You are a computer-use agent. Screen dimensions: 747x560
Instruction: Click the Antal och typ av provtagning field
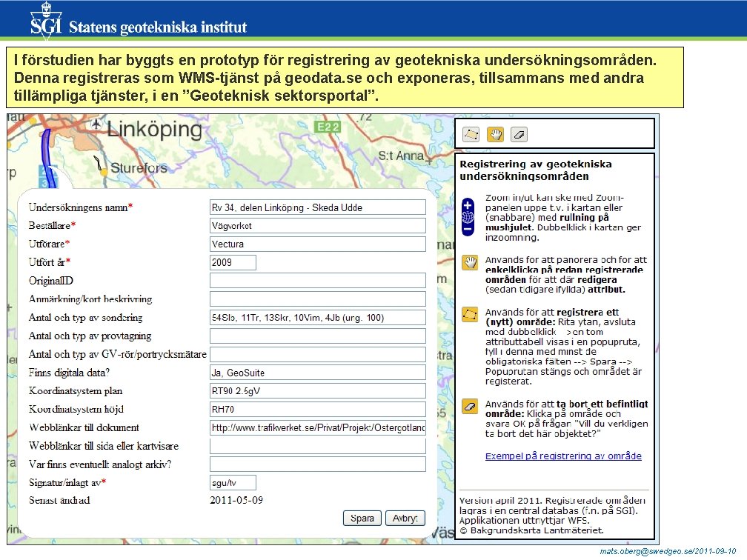point(318,336)
